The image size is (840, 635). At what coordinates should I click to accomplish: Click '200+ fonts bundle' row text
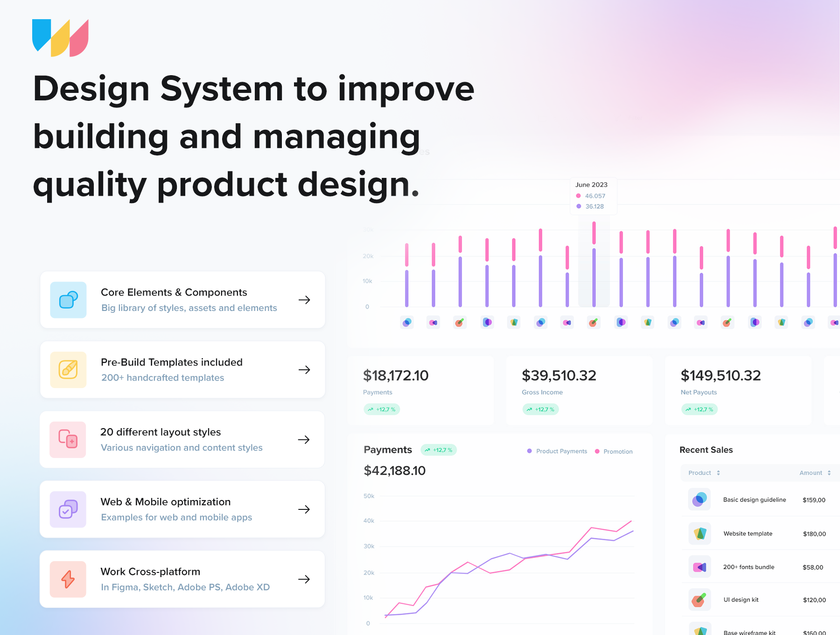pyautogui.click(x=749, y=567)
